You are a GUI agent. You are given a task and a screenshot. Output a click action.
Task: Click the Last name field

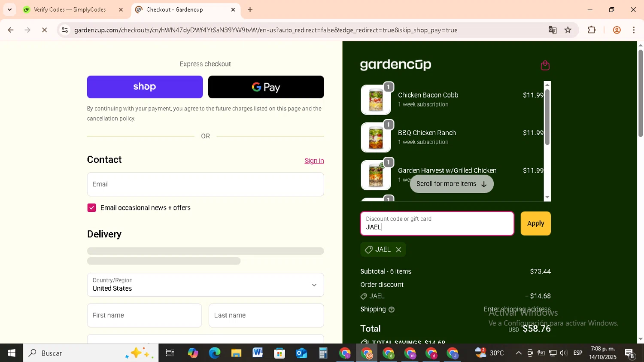click(266, 315)
